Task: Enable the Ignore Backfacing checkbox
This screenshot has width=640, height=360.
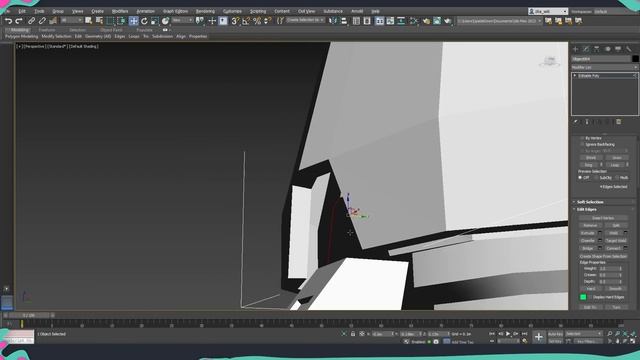Action: pyautogui.click(x=582, y=144)
